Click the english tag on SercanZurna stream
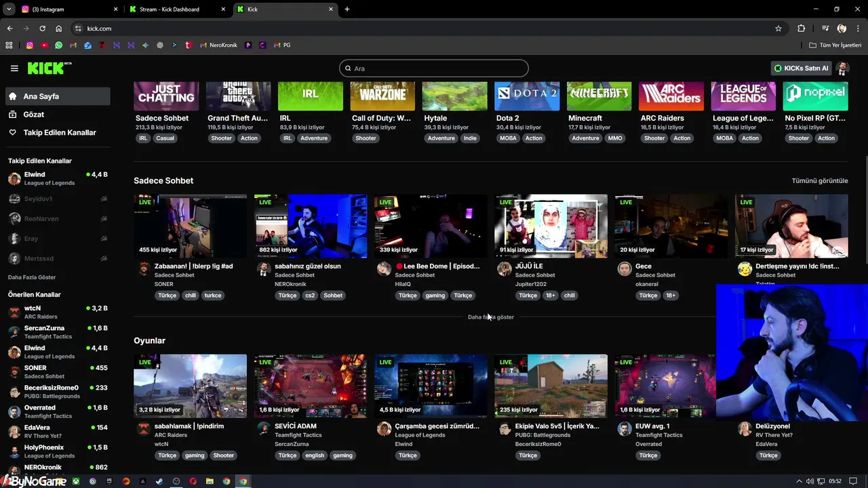868x488 pixels. pyautogui.click(x=315, y=455)
